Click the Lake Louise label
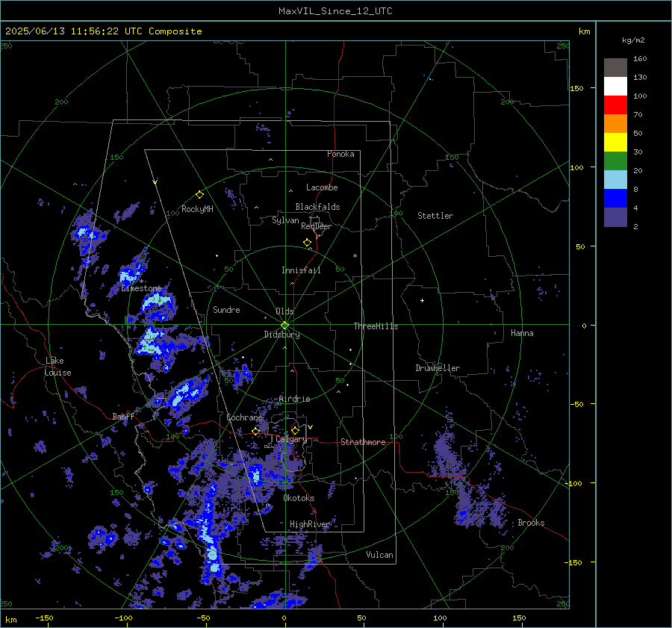This screenshot has height=628, width=672. tap(57, 367)
